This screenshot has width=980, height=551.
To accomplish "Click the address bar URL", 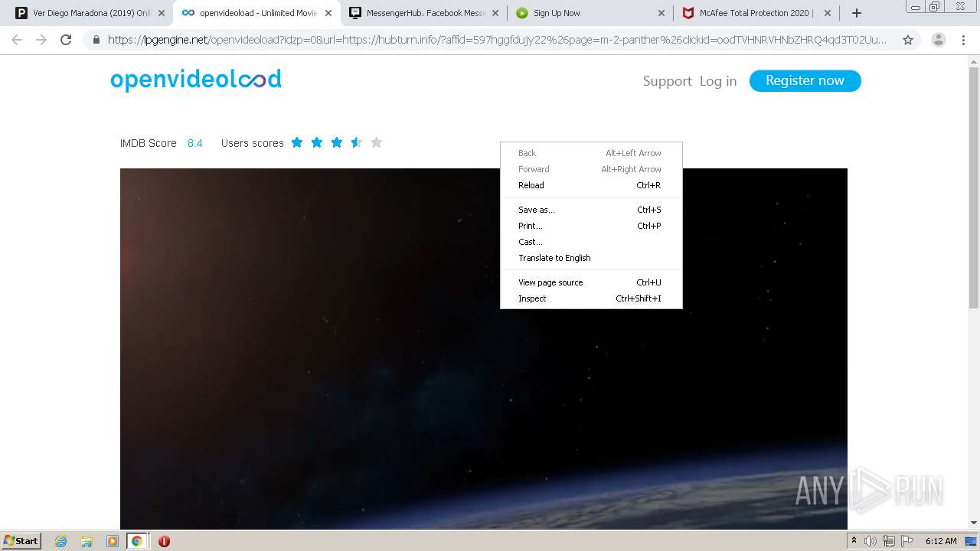I will (498, 40).
